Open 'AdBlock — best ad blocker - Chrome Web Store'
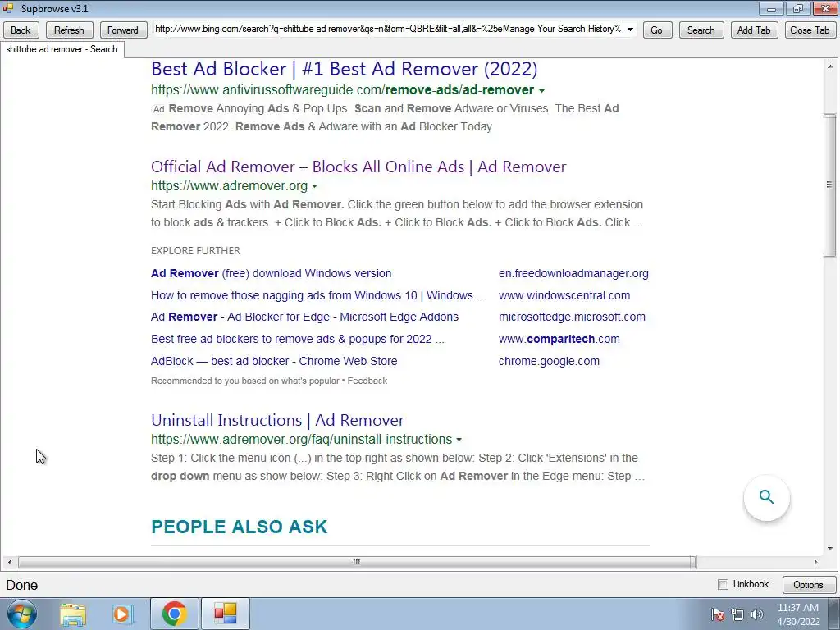 [274, 361]
